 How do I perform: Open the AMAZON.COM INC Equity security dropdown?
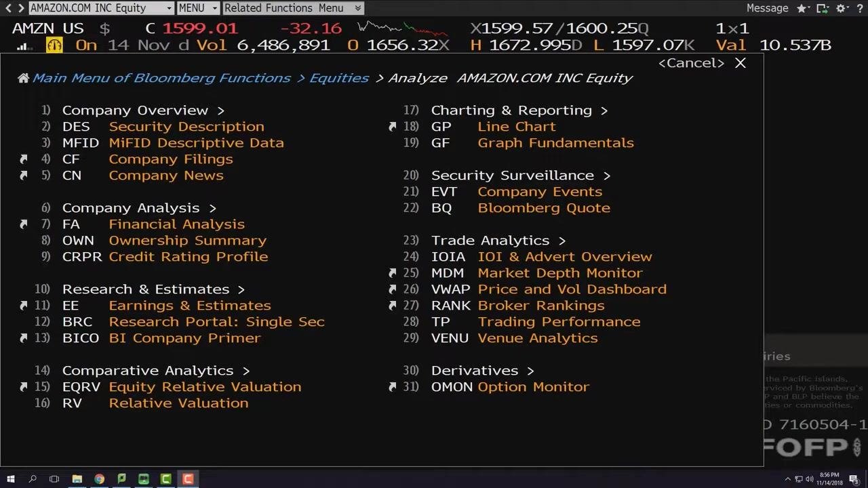[x=102, y=8]
